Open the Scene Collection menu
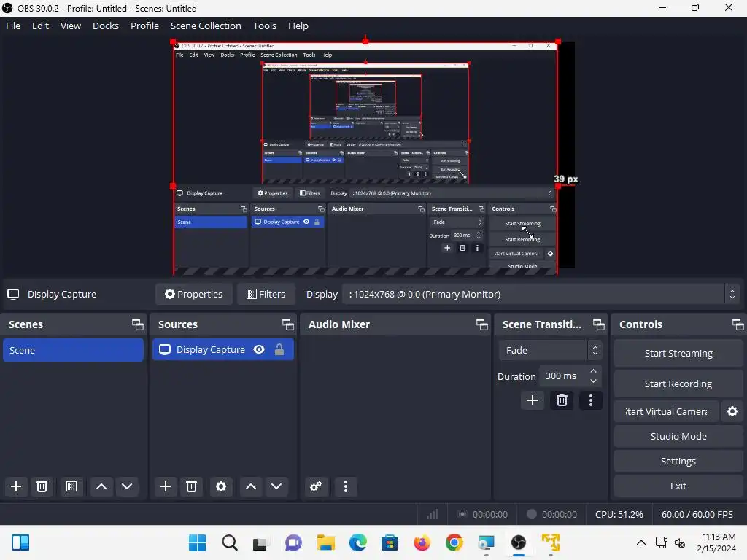This screenshot has height=560, width=747. tap(206, 26)
